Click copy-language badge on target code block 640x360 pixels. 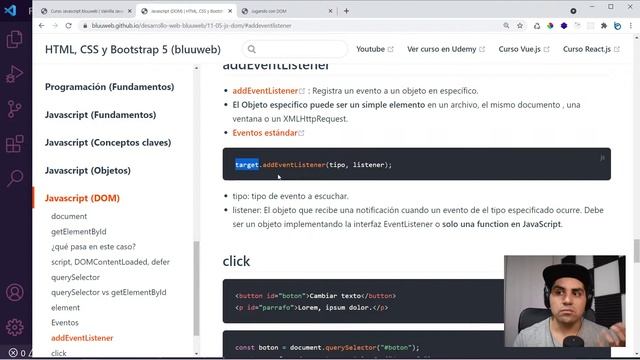tap(602, 158)
